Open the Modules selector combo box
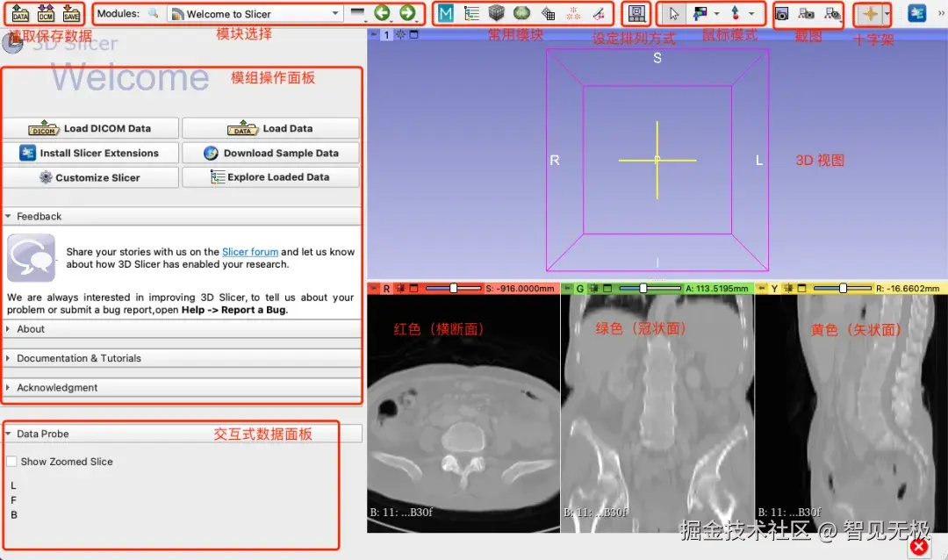 tap(255, 14)
